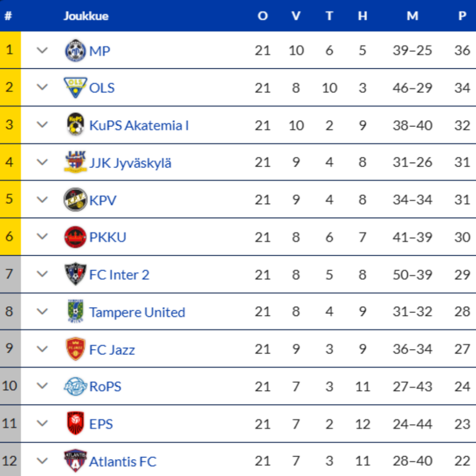
Task: Click the RoPS club logo
Action: [75, 386]
